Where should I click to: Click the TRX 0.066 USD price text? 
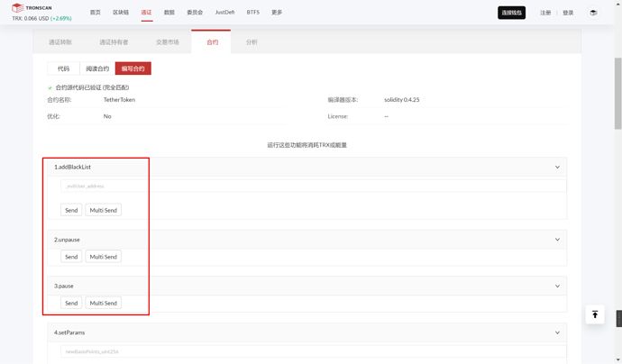point(41,18)
